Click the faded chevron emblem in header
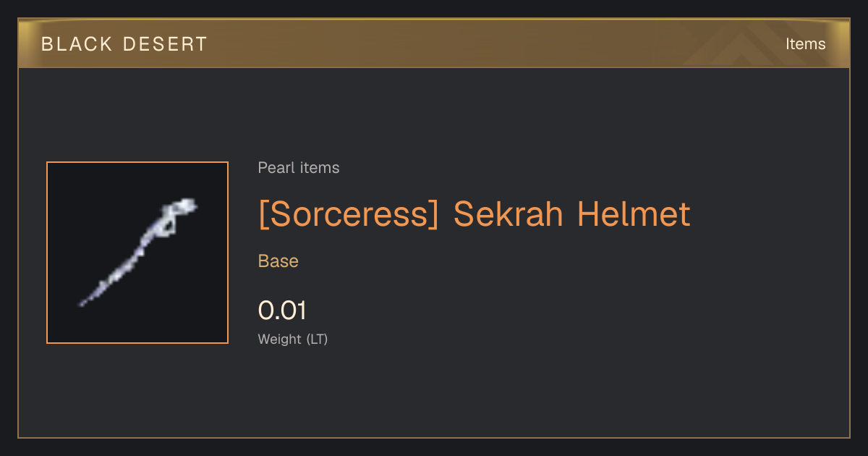 pyautogui.click(x=745, y=43)
